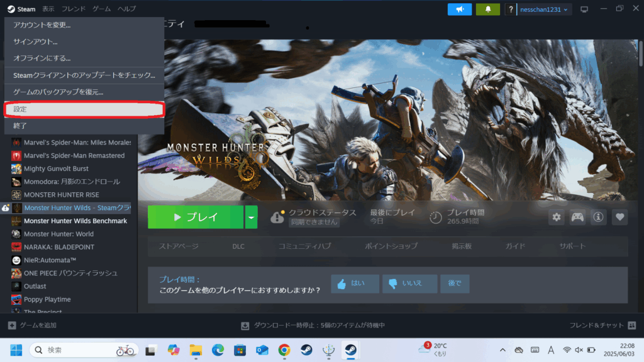
Task: Click the taskbar 検索 search box
Action: click(x=84, y=350)
